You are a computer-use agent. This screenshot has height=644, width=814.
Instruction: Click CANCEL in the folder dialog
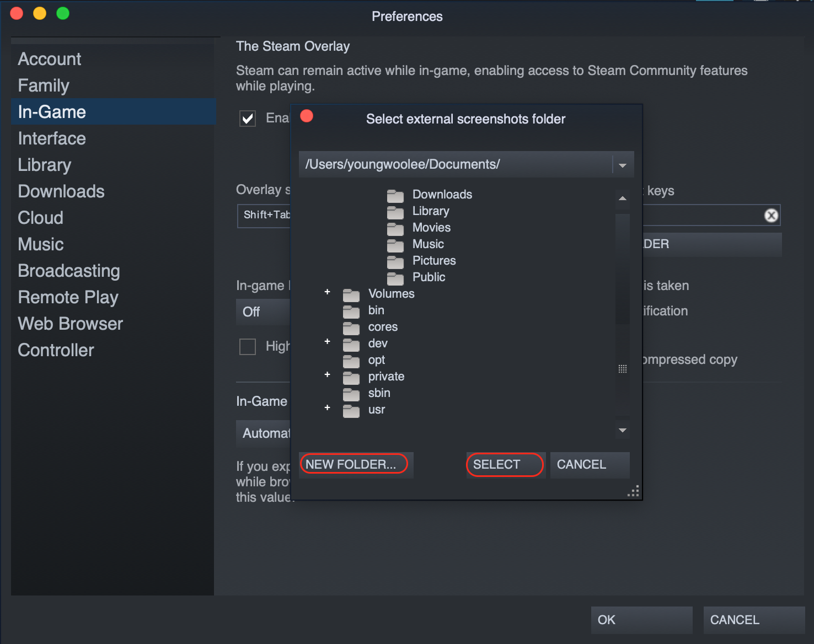point(590,465)
